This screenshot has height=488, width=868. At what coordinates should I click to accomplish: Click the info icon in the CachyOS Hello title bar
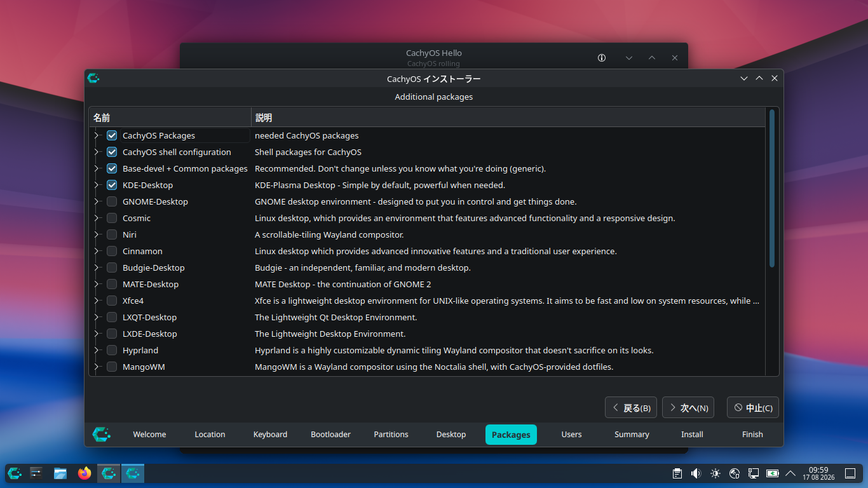pyautogui.click(x=602, y=58)
